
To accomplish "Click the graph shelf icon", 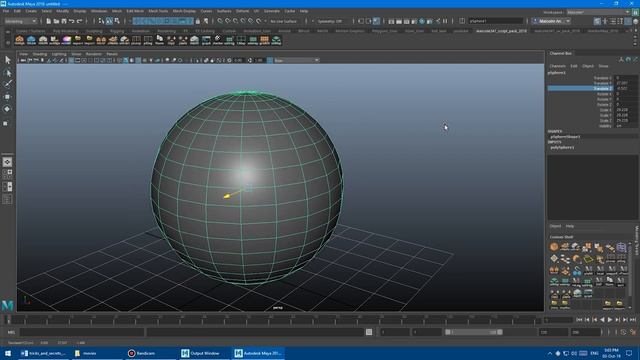I will pos(206,40).
